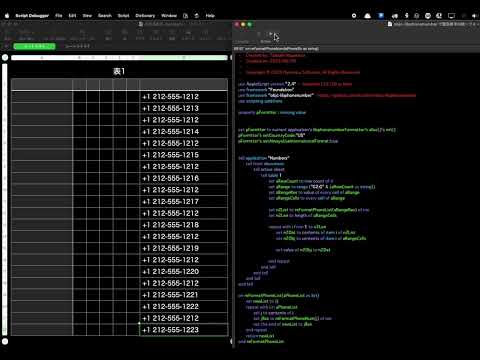Select the cell +1 212-555-1223
The image size is (480, 360).
pyautogui.click(x=184, y=330)
